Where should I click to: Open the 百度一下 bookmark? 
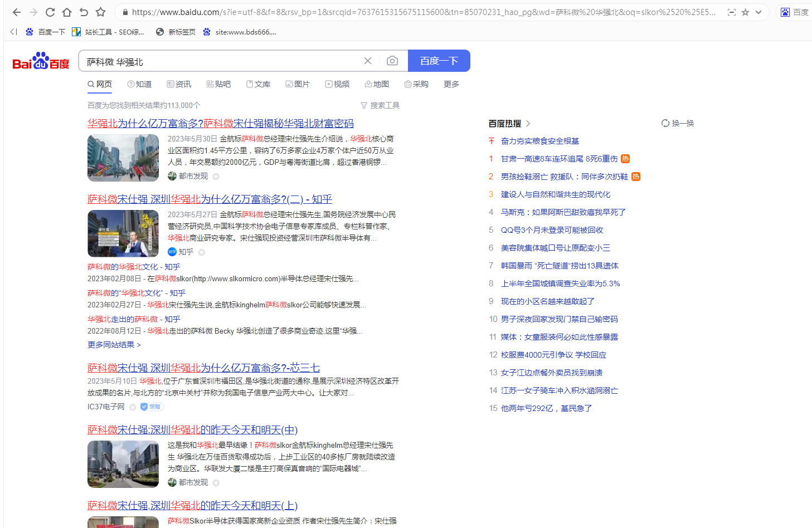coord(46,32)
